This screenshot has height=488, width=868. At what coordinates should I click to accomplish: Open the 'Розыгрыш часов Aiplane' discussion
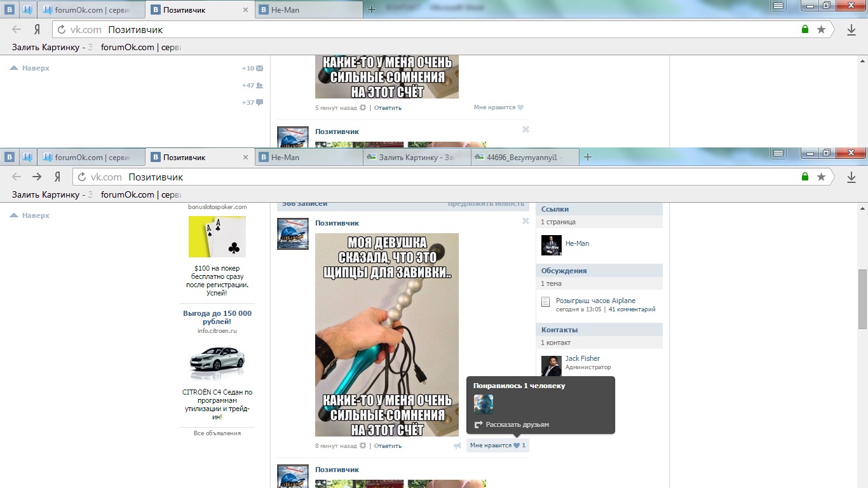coord(595,301)
